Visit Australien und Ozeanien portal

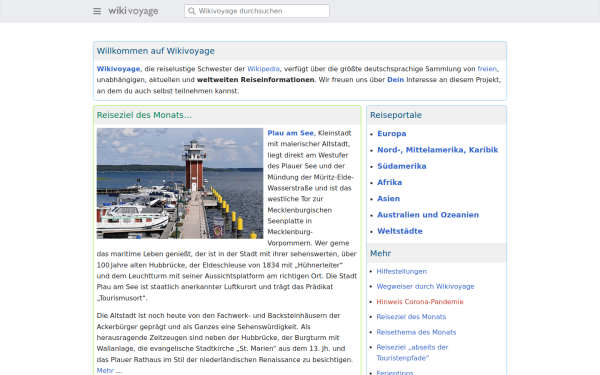(428, 215)
